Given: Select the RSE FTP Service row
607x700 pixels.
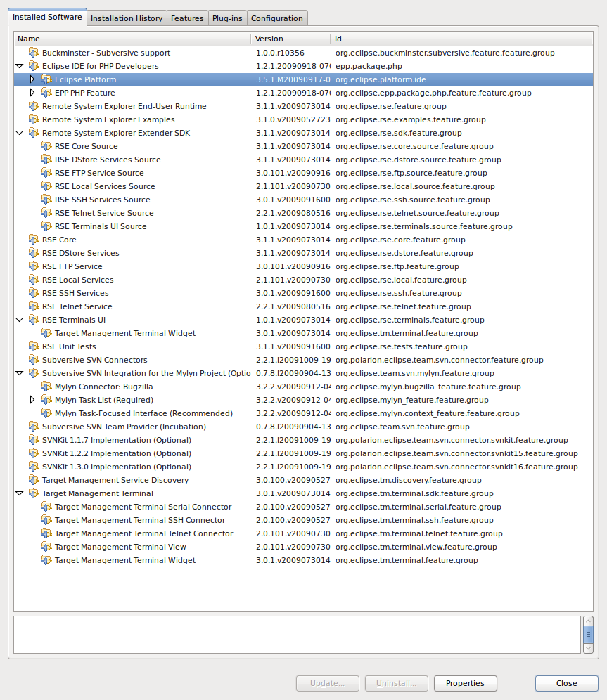Looking at the screenshot, I should 303,266.
